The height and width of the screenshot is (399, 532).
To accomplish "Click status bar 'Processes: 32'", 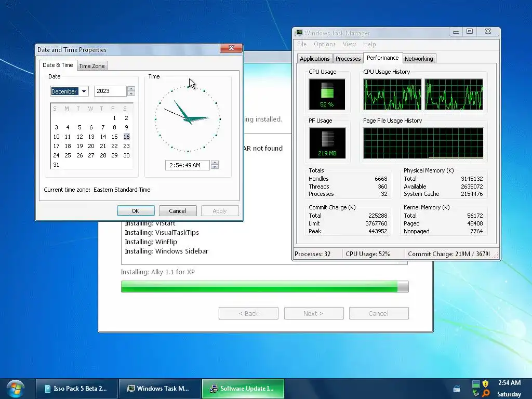I will 312,254.
